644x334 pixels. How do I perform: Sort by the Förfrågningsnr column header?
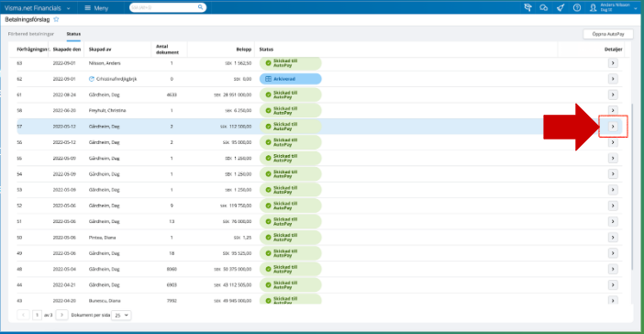tap(32, 50)
